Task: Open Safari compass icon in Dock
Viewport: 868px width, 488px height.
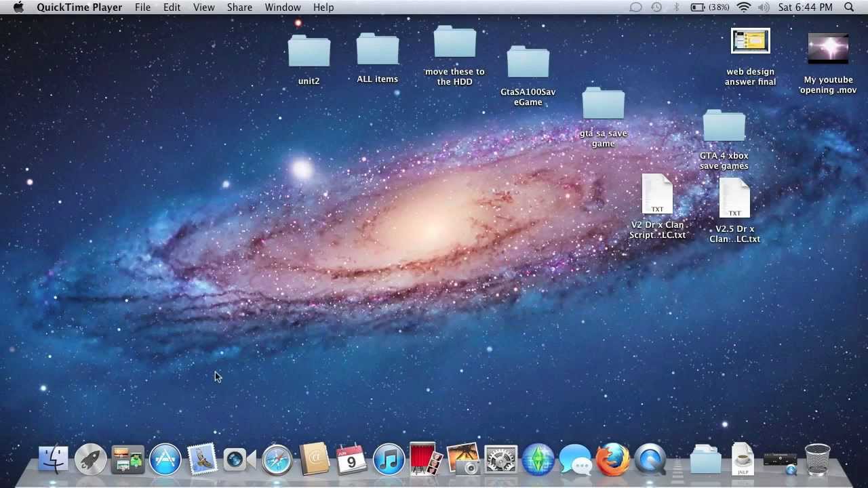Action: click(277, 460)
